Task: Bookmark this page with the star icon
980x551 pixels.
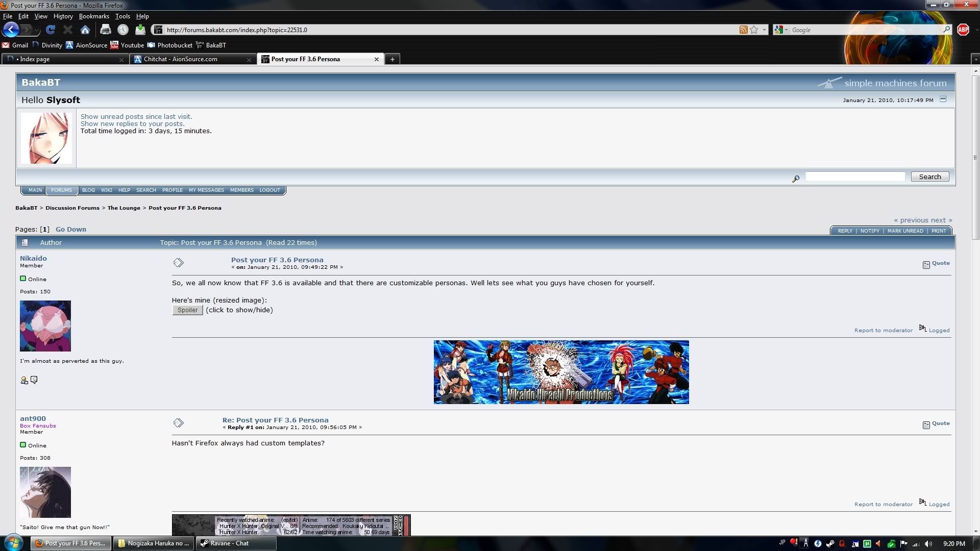Action: pos(754,30)
